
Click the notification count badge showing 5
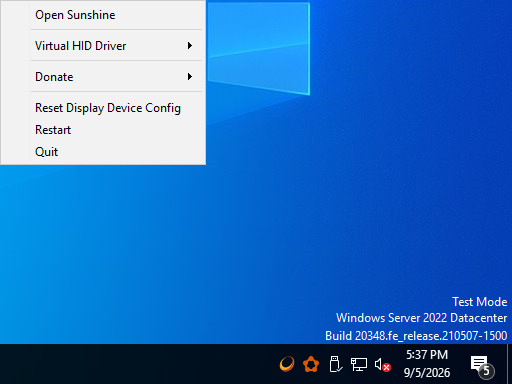coord(486,371)
